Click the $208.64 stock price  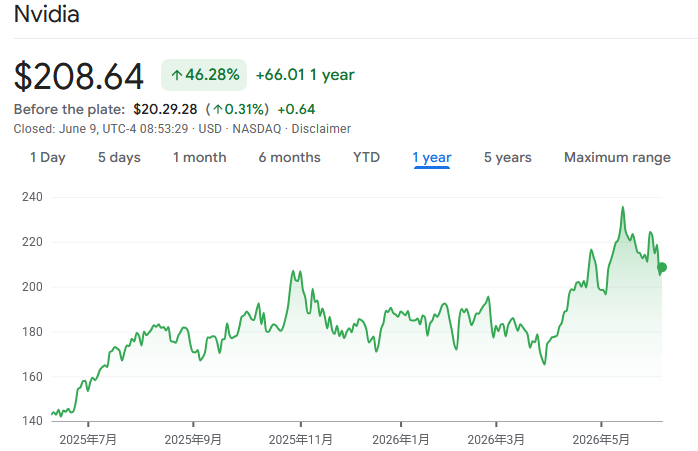(x=79, y=77)
